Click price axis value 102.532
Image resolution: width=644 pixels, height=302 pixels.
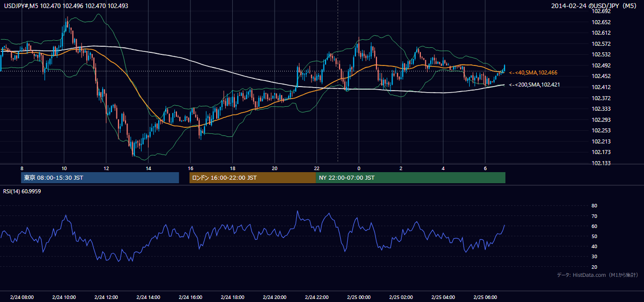tap(601, 54)
